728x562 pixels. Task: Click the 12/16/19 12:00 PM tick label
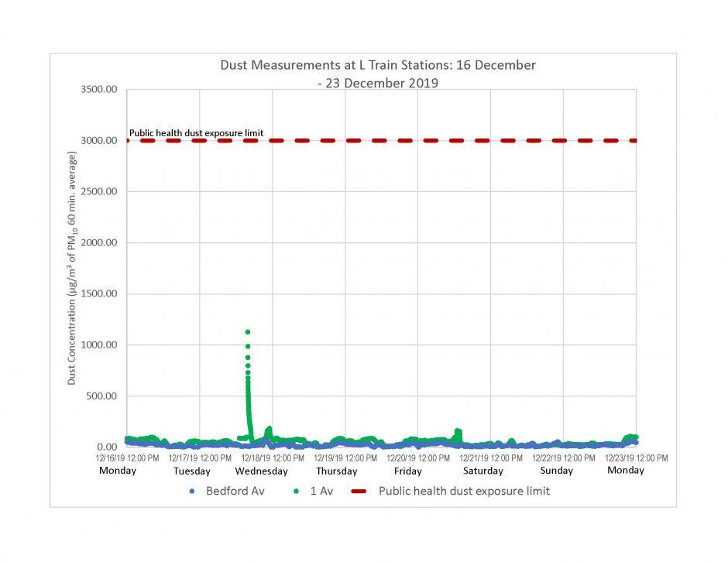[126, 457]
